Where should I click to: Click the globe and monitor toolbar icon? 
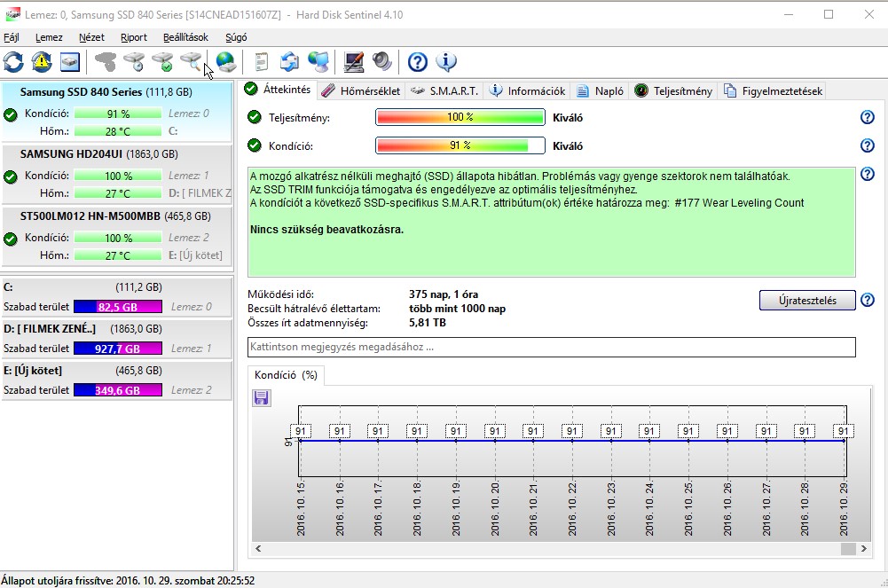[x=318, y=62]
